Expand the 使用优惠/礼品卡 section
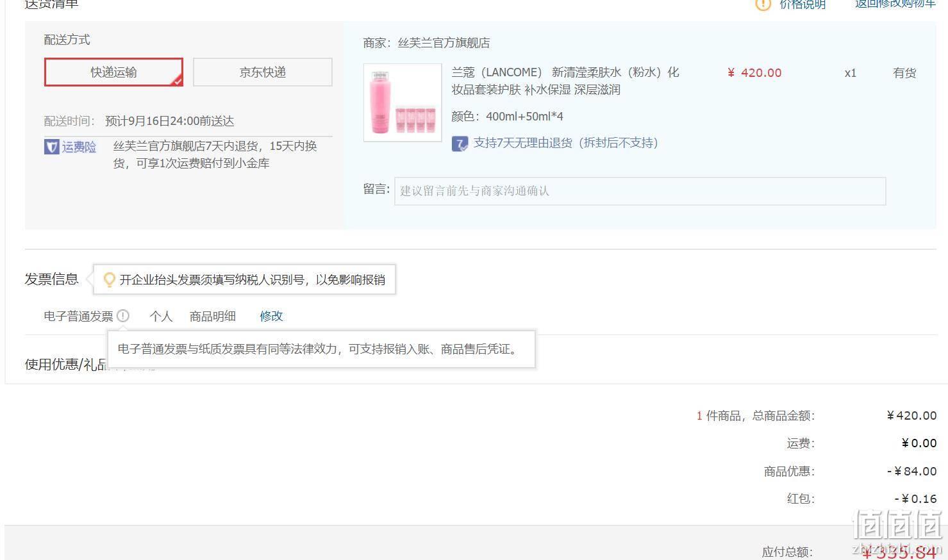The height and width of the screenshot is (560, 948). click(x=67, y=365)
